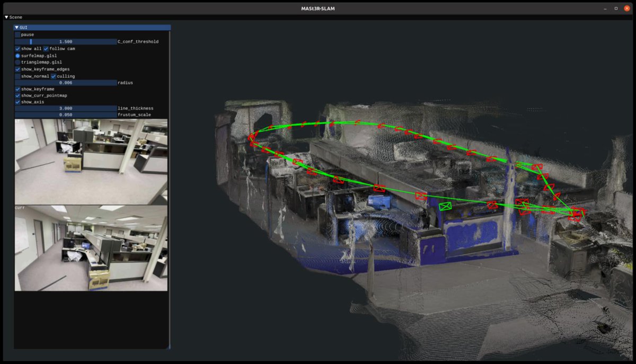Click the C_conf_threshold label

[x=138, y=41]
